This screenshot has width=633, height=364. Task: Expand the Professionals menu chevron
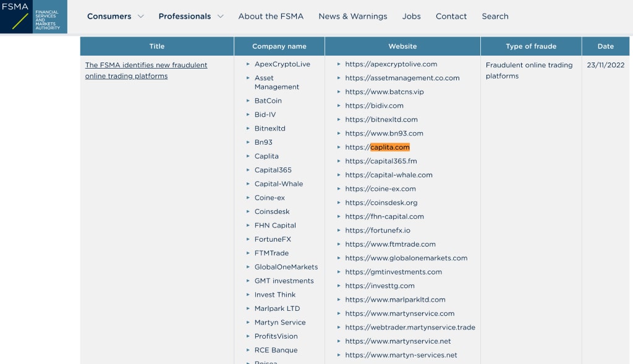[221, 17]
